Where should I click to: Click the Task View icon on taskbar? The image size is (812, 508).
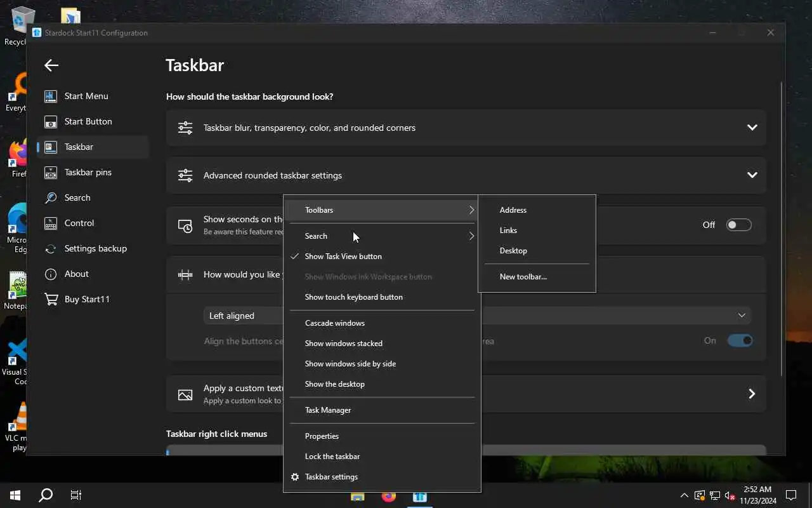pyautogui.click(x=76, y=495)
